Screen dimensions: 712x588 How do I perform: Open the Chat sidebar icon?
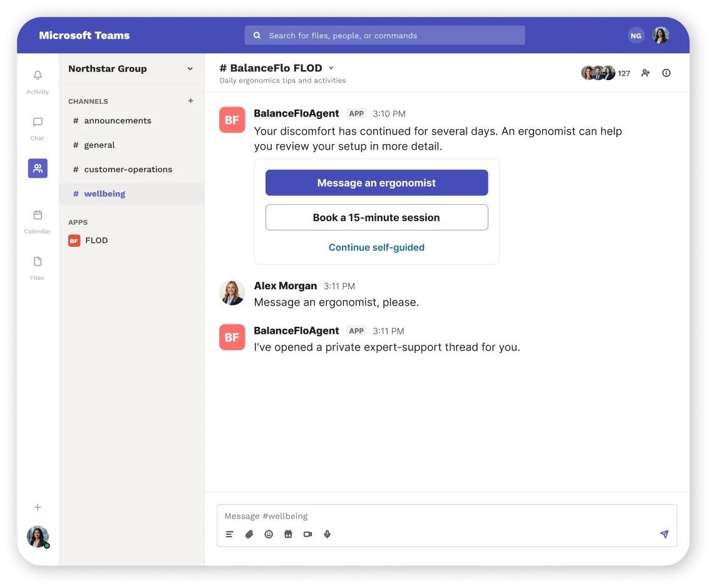click(x=38, y=122)
